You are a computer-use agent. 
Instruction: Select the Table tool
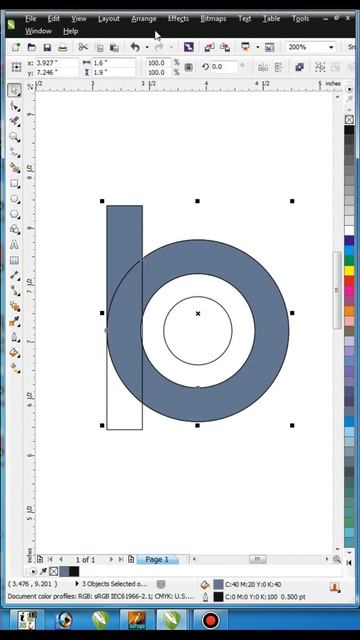(x=15, y=260)
